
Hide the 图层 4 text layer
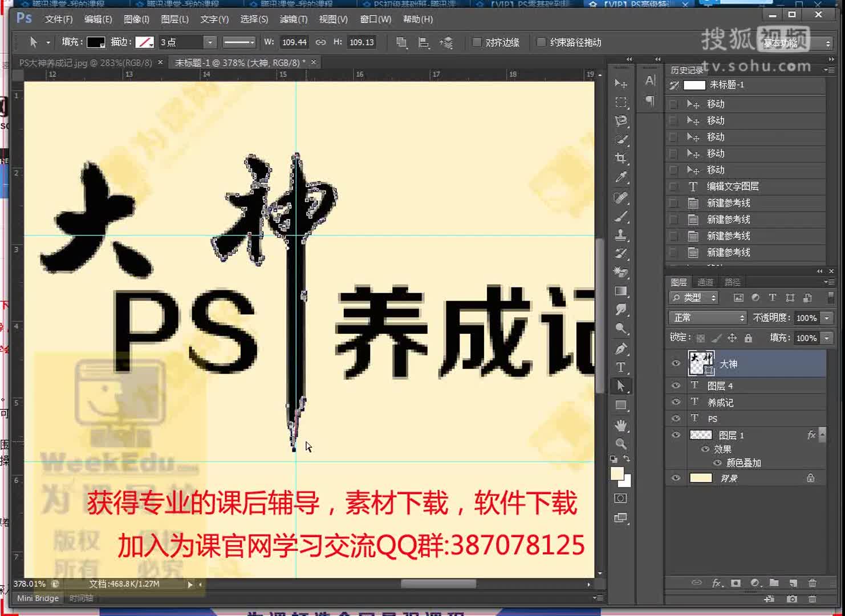pyautogui.click(x=676, y=386)
